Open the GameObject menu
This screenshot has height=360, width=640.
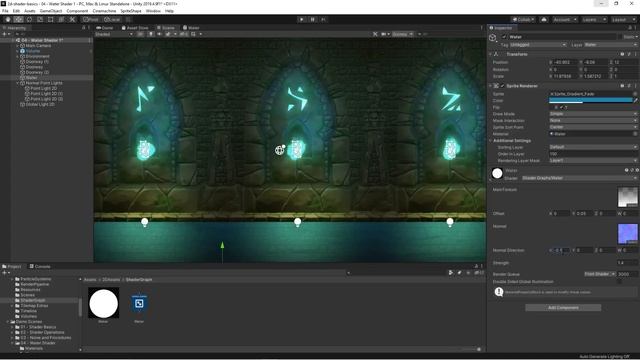point(51,11)
